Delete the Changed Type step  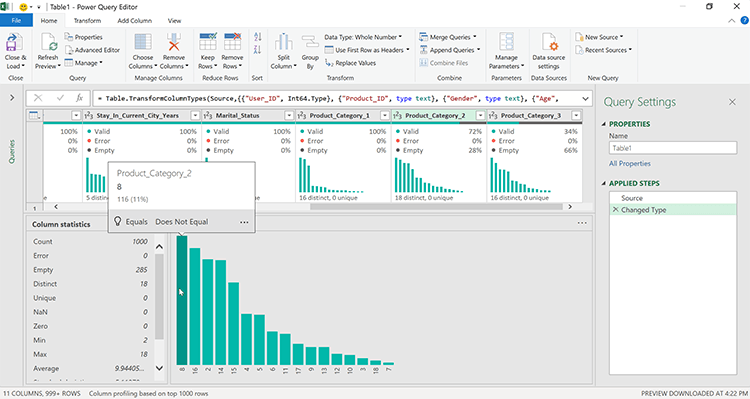pos(615,210)
